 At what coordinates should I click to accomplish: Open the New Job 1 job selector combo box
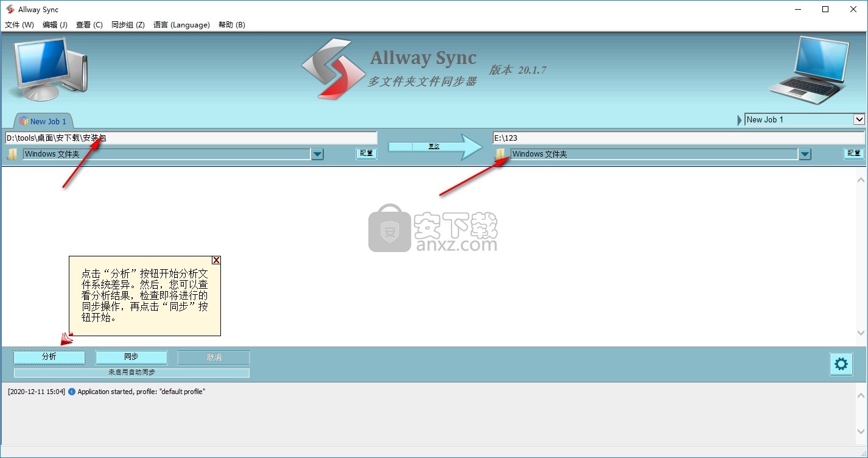tap(805, 119)
